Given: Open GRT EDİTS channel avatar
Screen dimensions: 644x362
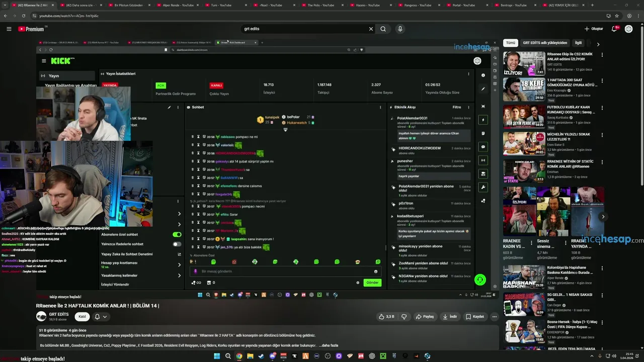Looking at the screenshot, I should [x=41, y=316].
